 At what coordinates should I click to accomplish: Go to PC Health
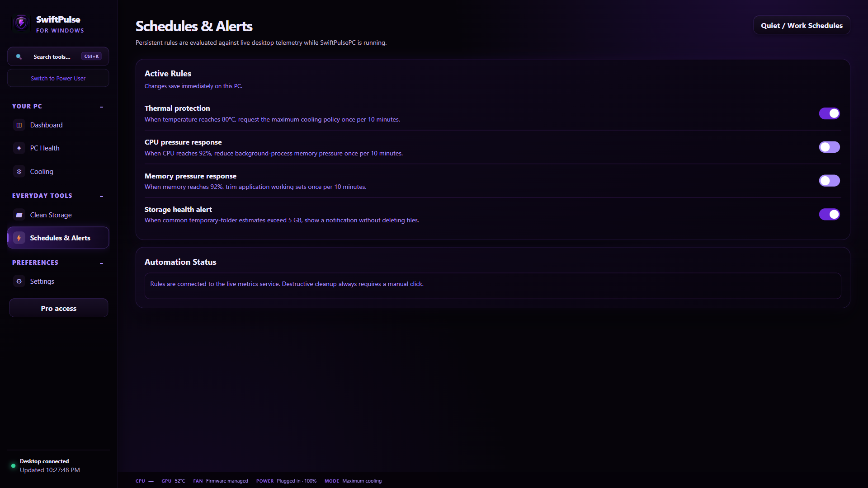point(58,148)
